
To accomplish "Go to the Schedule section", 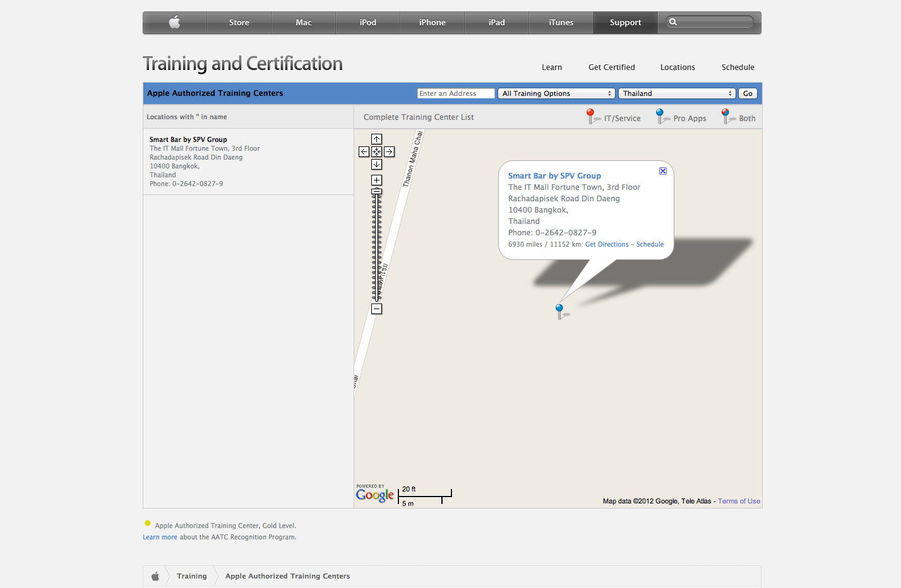I will [x=738, y=68].
